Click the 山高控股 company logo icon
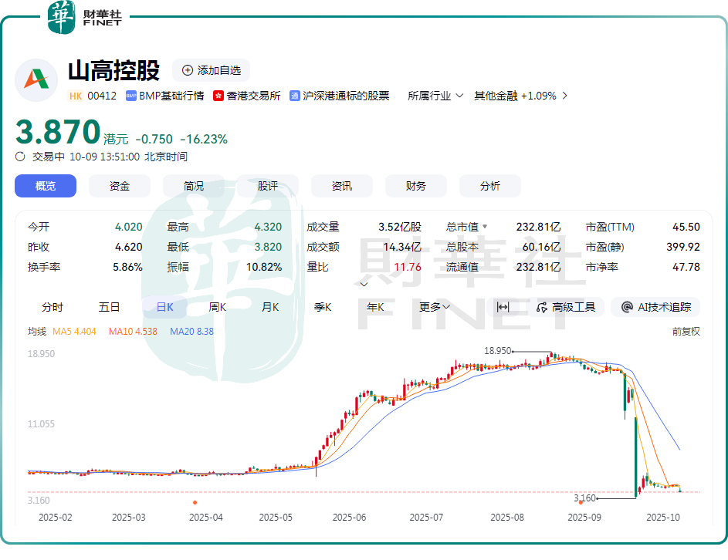Image resolution: width=728 pixels, height=560 pixels. coord(36,79)
